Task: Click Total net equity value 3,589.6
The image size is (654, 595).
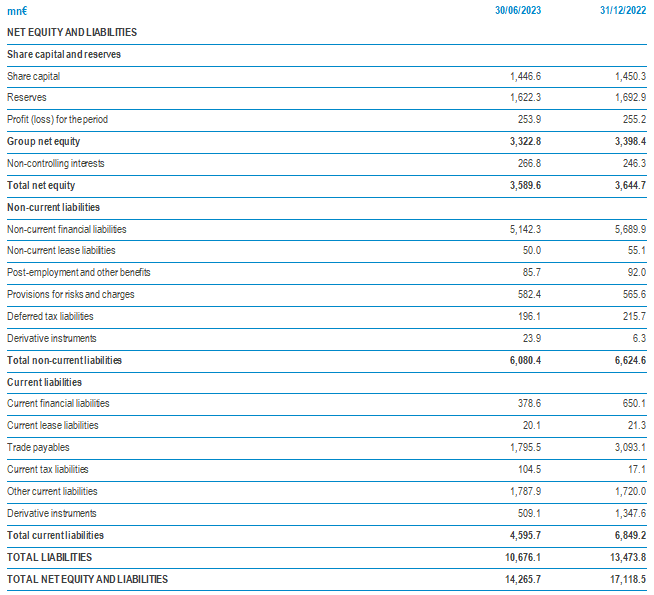Action: click(x=525, y=185)
